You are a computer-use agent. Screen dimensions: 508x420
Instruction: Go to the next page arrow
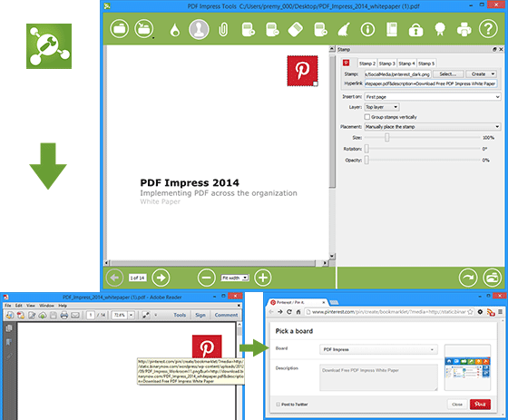pyautogui.click(x=161, y=278)
